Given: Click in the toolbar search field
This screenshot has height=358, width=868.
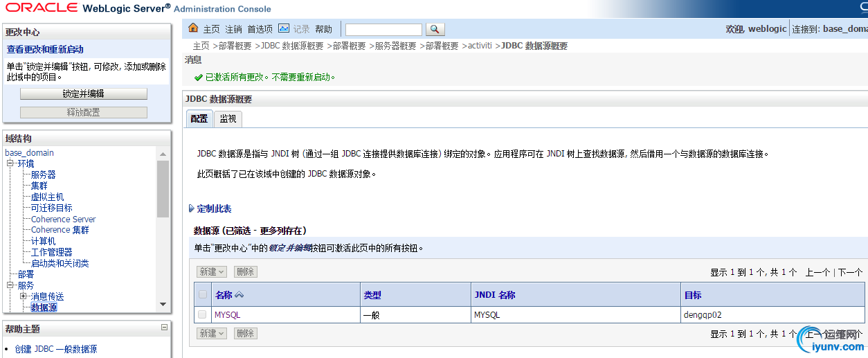Looking at the screenshot, I should [x=383, y=29].
